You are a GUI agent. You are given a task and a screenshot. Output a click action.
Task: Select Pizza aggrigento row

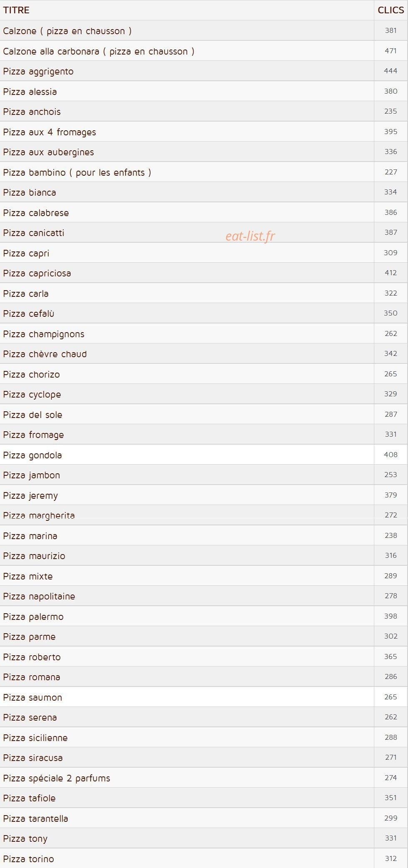point(204,71)
